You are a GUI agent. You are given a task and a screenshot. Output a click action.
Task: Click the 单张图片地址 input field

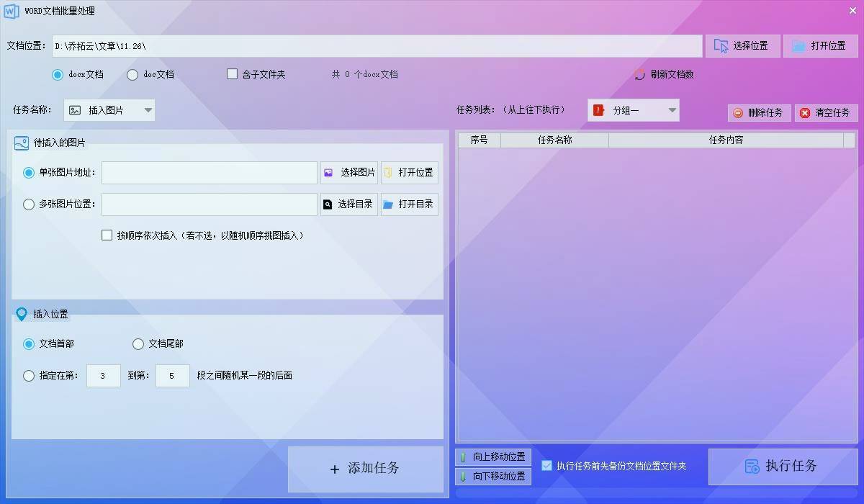pos(209,173)
